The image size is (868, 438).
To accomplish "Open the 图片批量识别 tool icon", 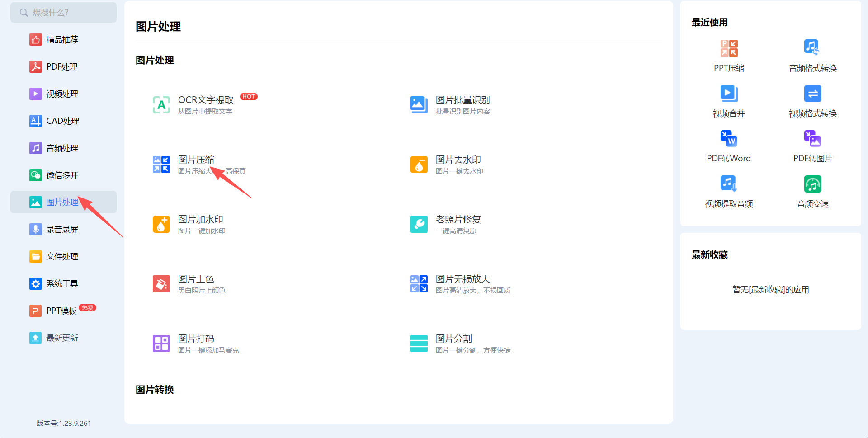I will (419, 105).
